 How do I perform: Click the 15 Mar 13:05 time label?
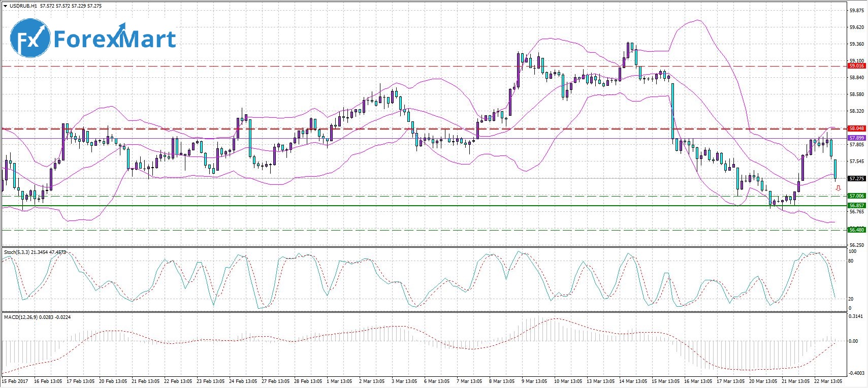[665, 381]
